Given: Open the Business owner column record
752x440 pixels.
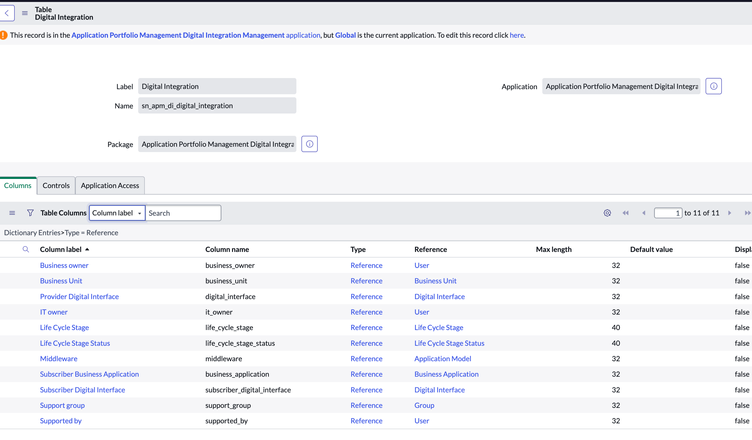Looking at the screenshot, I should [64, 265].
